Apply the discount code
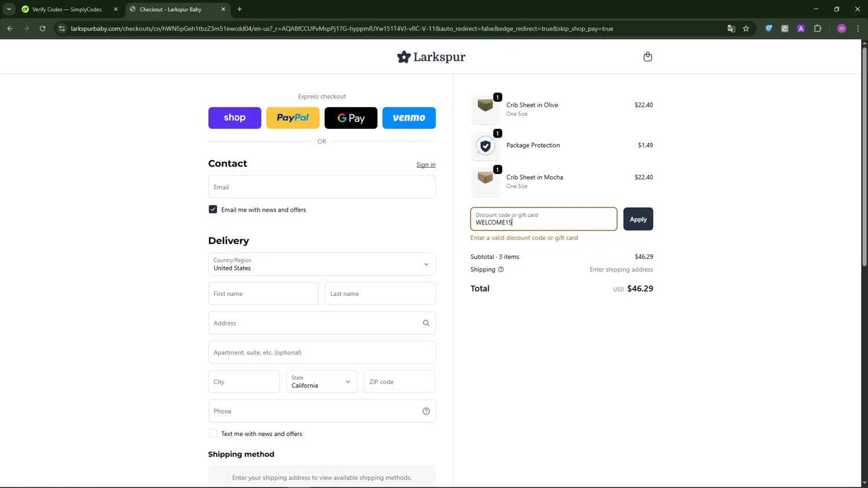Viewport: 868px width, 488px height. click(638, 219)
